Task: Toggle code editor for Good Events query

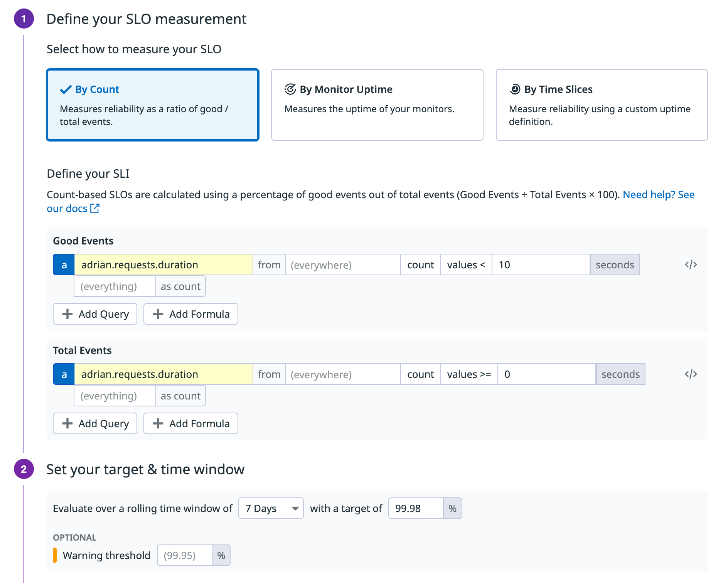Action: (691, 265)
